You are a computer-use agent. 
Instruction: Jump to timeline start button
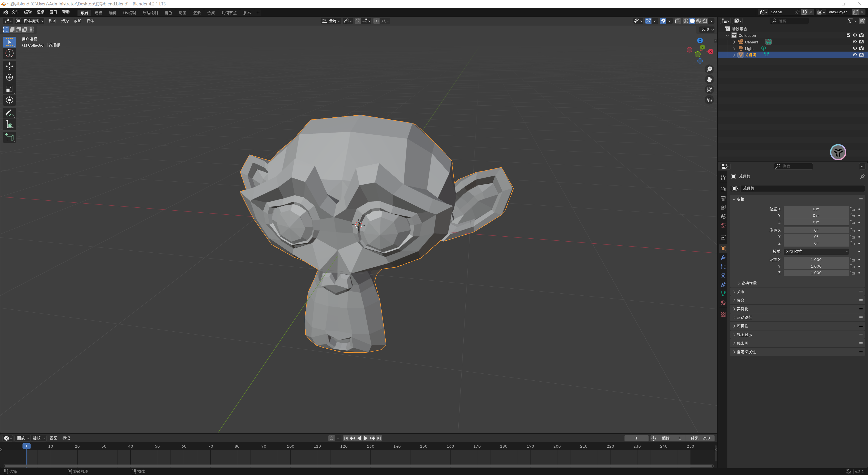(346, 438)
